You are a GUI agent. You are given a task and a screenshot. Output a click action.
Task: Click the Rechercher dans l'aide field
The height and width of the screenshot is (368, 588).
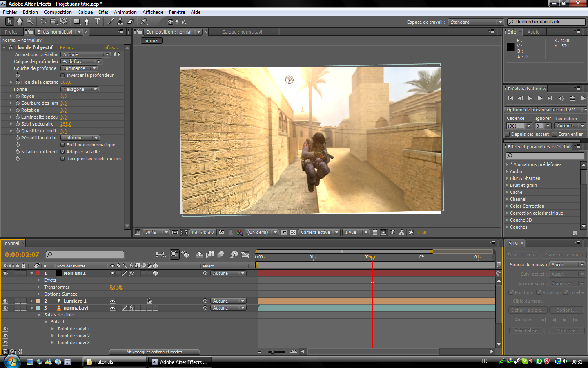[x=546, y=22]
